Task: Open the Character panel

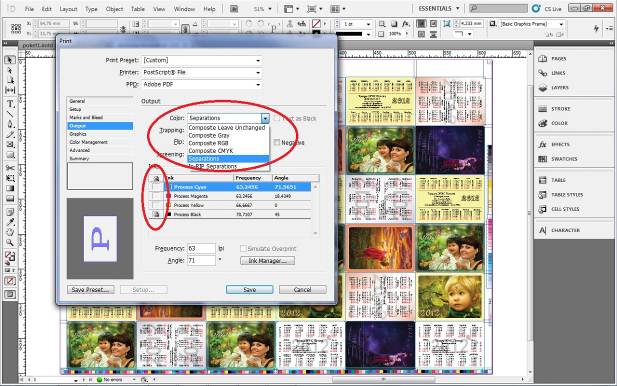Action: click(559, 230)
